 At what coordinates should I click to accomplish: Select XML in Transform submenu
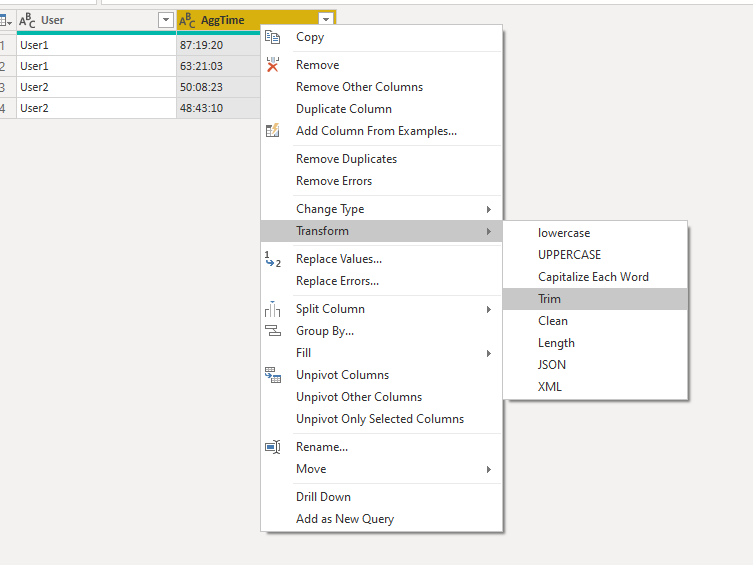pos(595,387)
